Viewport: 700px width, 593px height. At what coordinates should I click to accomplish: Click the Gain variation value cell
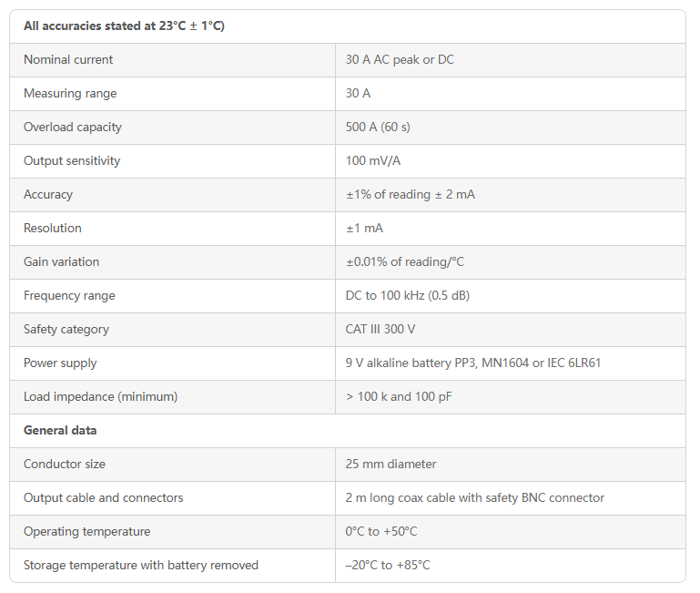(511, 261)
